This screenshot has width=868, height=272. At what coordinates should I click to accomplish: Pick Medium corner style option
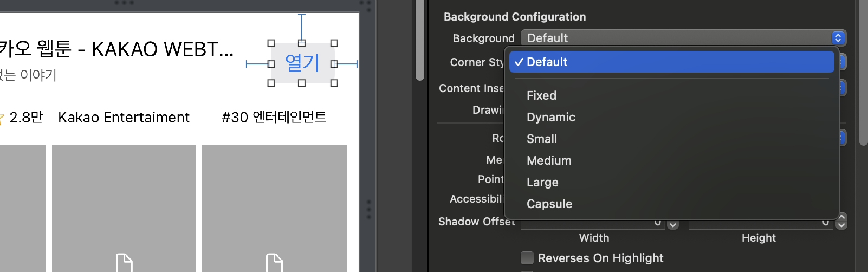pos(671,160)
